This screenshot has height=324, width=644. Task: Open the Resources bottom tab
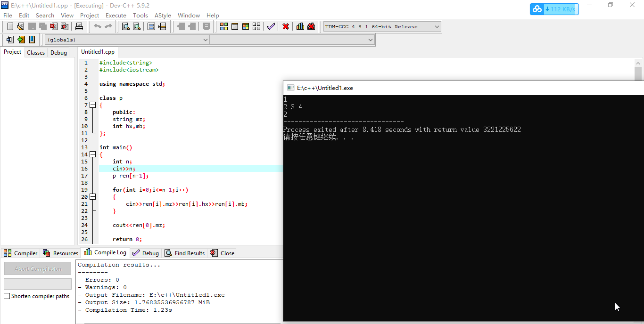[60, 253]
